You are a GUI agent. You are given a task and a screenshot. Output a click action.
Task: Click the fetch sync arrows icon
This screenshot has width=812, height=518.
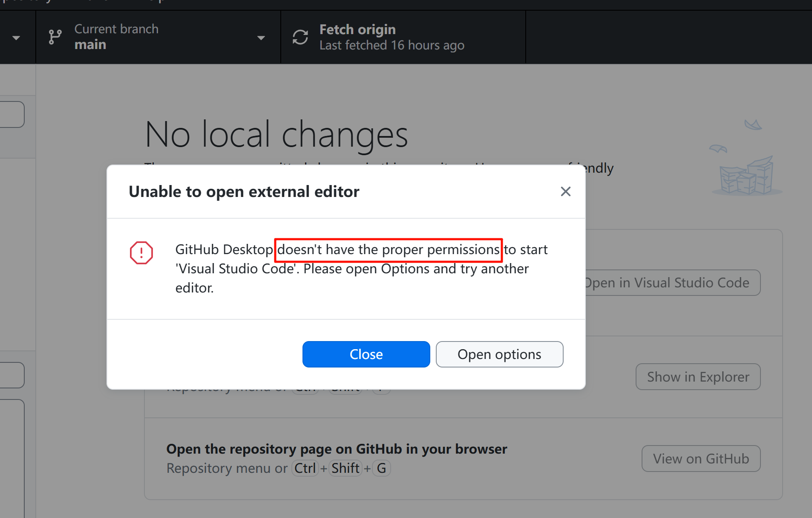(300, 37)
